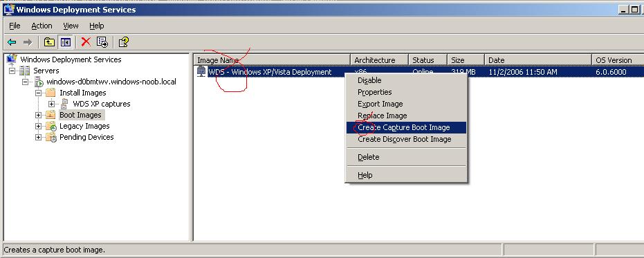Expand the WDS XP captures node
644x258 pixels.
click(x=51, y=104)
